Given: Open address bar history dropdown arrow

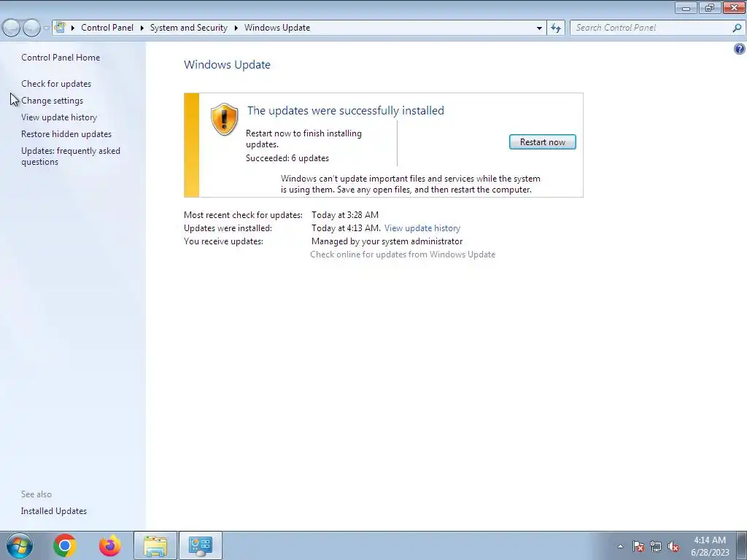Looking at the screenshot, I should pos(539,28).
